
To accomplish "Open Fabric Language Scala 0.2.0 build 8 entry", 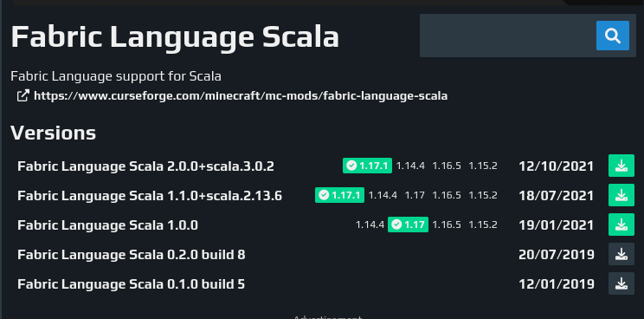I will pos(132,255).
